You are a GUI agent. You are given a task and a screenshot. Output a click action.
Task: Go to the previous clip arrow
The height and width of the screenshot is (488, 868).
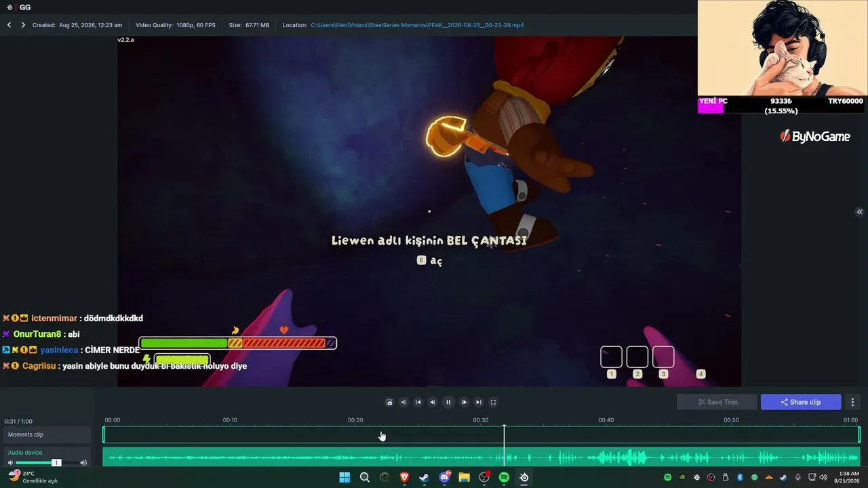(9, 25)
